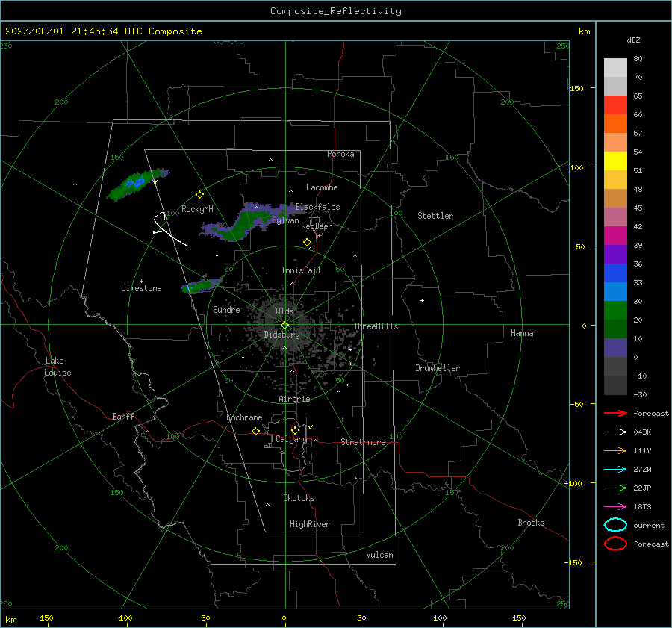Click the 'Vulcan' map label
Image resolution: width=672 pixels, height=628 pixels.
[379, 555]
